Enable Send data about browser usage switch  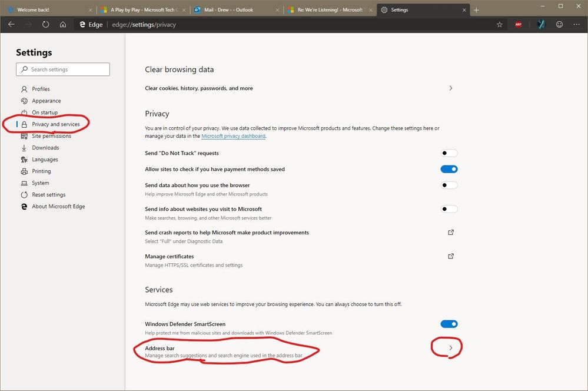449,185
